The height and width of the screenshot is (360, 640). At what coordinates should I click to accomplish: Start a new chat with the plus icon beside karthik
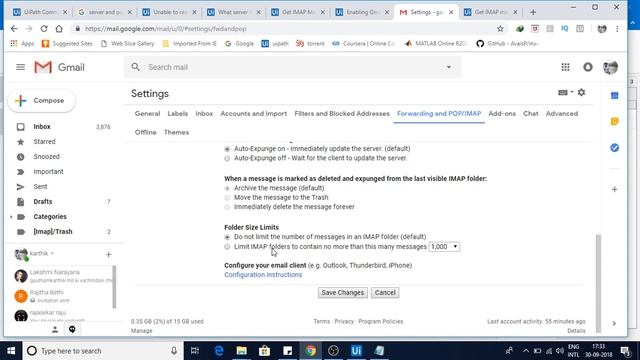pyautogui.click(x=109, y=255)
